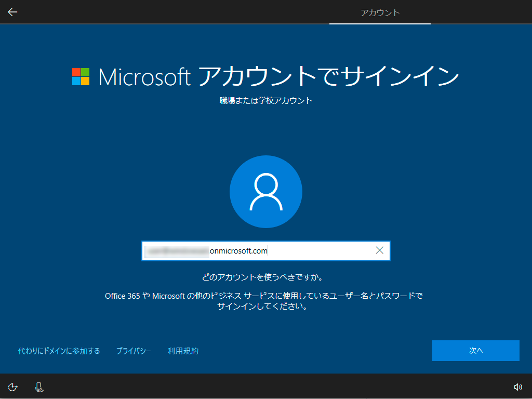
Task: Click the onmicrosoft.com text in the email field
Action: (x=238, y=251)
